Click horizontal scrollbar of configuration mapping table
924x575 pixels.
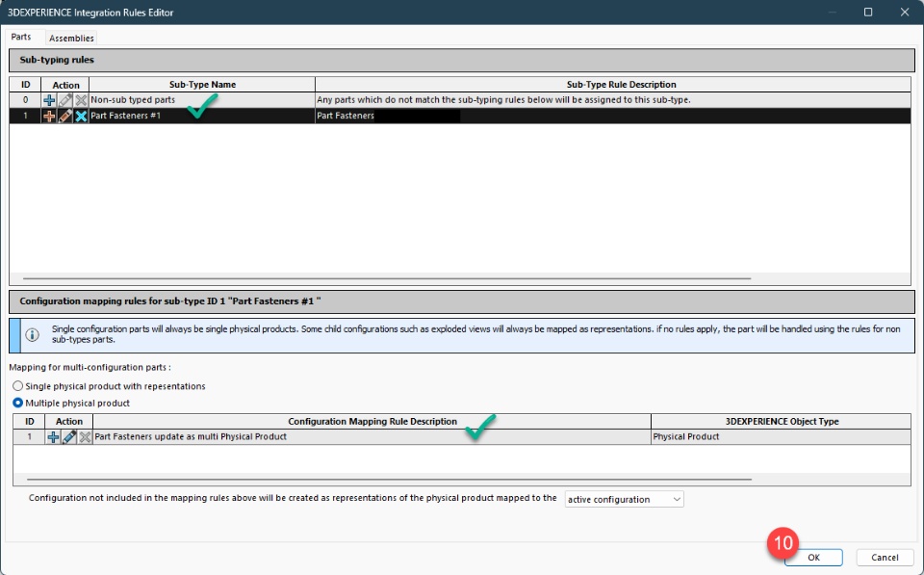[389, 480]
